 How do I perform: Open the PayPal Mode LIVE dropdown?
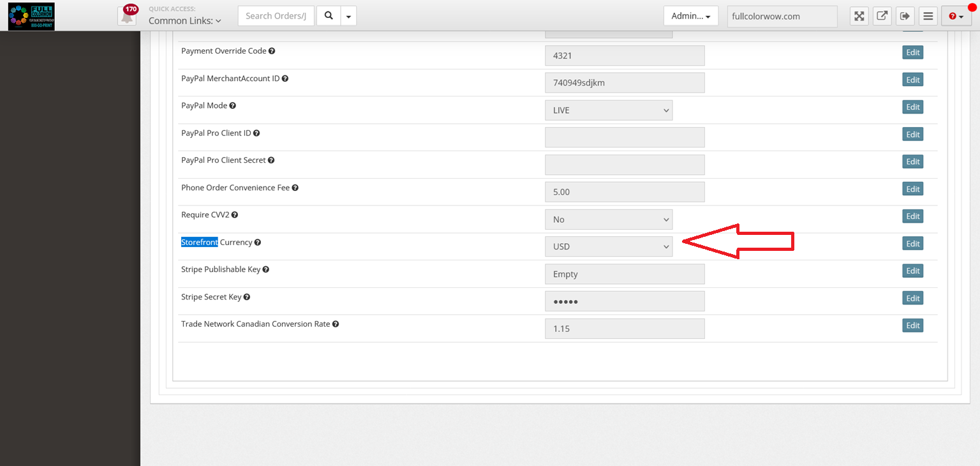(x=608, y=110)
